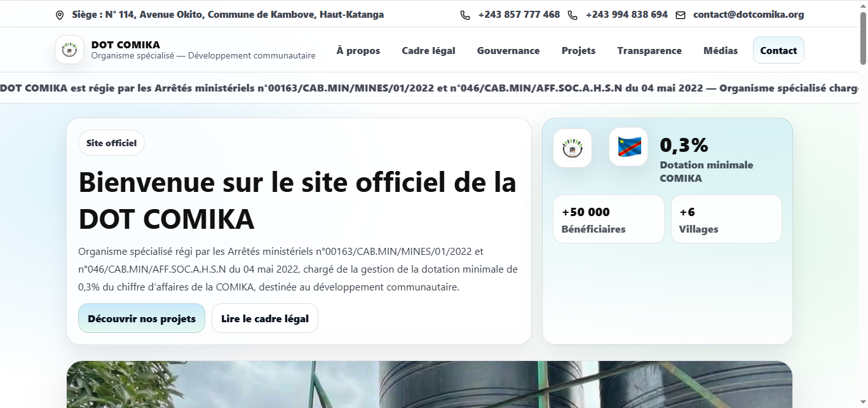Viewport: 868px width, 408px height.
Task: Click the emblem icon in the dotation panel
Action: click(x=572, y=147)
